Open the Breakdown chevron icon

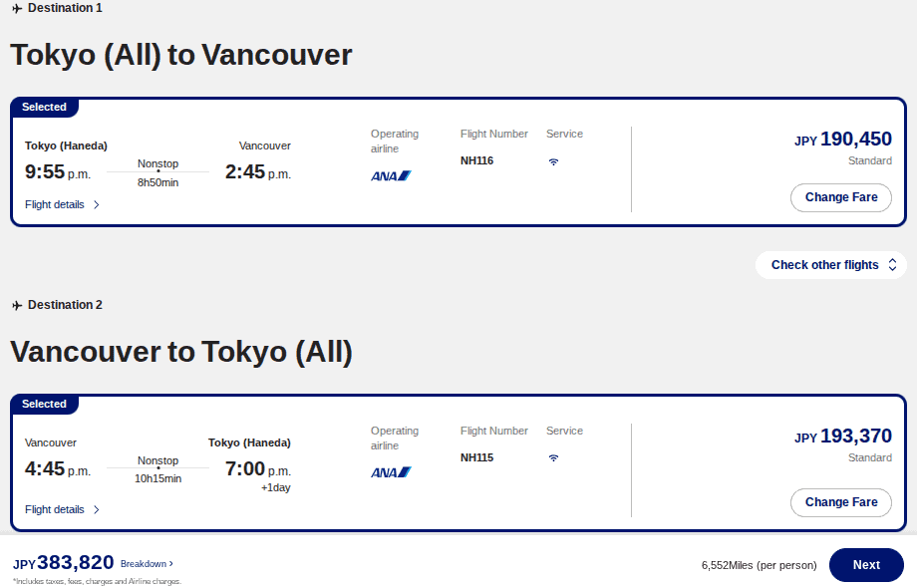171,562
